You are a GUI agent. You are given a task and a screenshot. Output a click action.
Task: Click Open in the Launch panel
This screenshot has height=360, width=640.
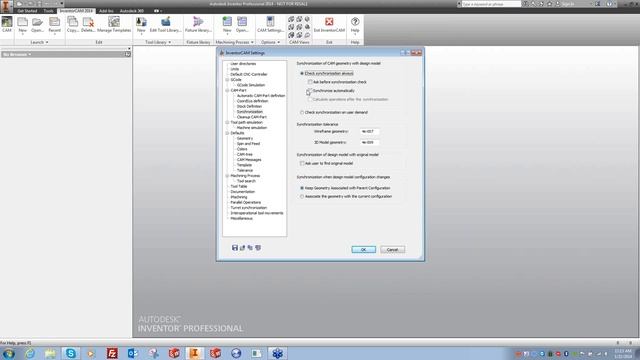point(37,24)
